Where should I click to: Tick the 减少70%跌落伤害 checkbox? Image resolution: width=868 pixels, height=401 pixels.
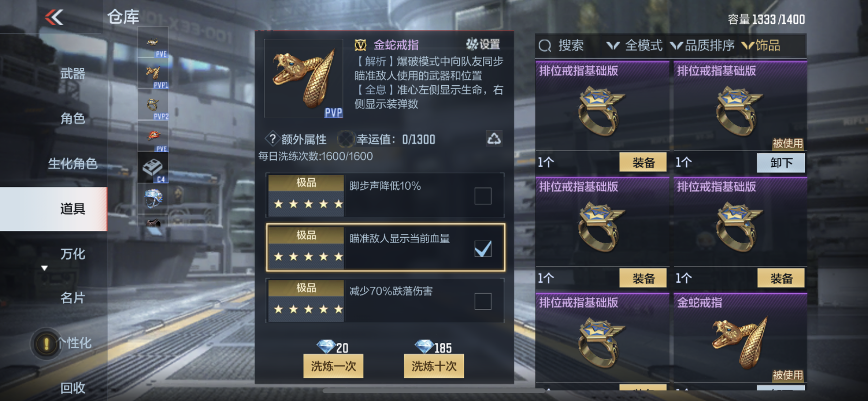[482, 301]
